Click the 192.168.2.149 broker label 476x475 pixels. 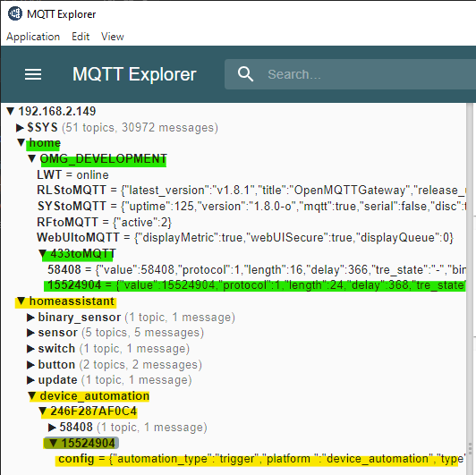click(57, 112)
